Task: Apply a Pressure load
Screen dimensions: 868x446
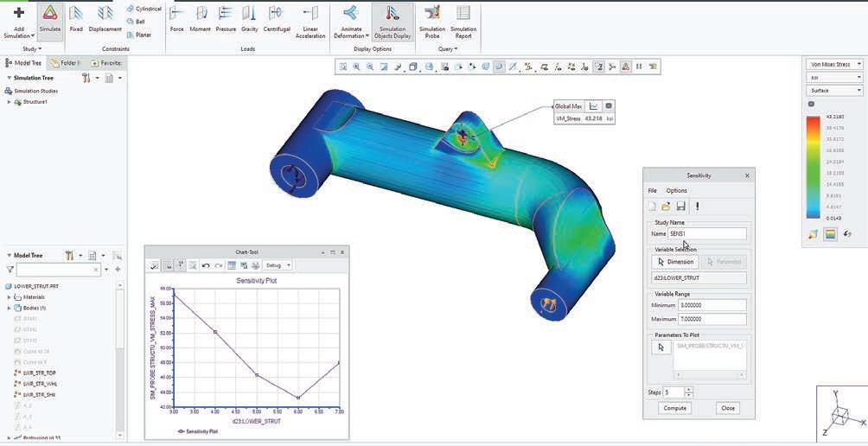Action: pos(226,19)
